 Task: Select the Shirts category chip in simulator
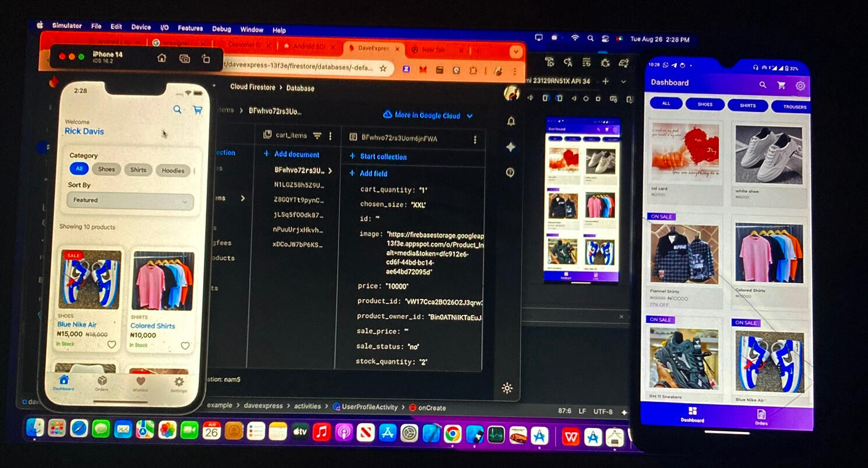[138, 170]
